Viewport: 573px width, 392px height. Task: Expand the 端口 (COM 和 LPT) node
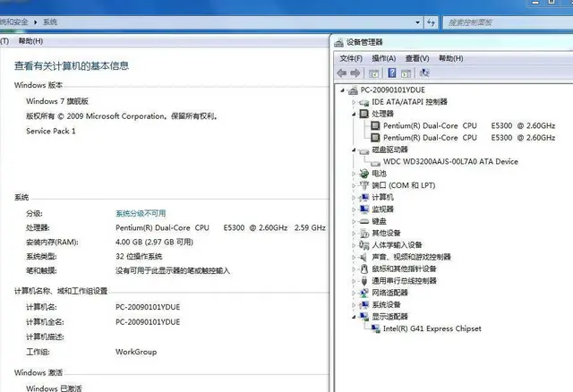point(354,186)
